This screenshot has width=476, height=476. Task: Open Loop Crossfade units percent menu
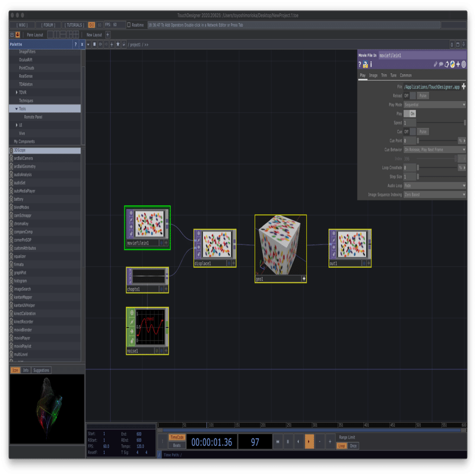coord(462,167)
